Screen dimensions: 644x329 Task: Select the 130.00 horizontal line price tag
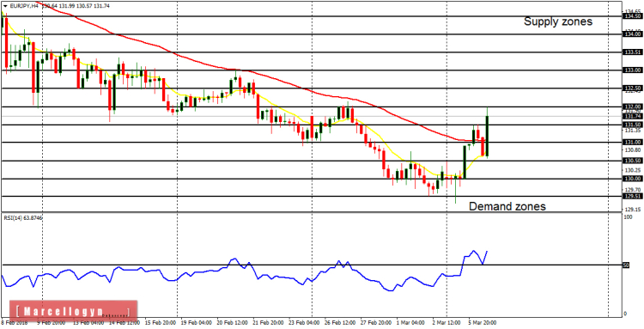click(x=632, y=179)
